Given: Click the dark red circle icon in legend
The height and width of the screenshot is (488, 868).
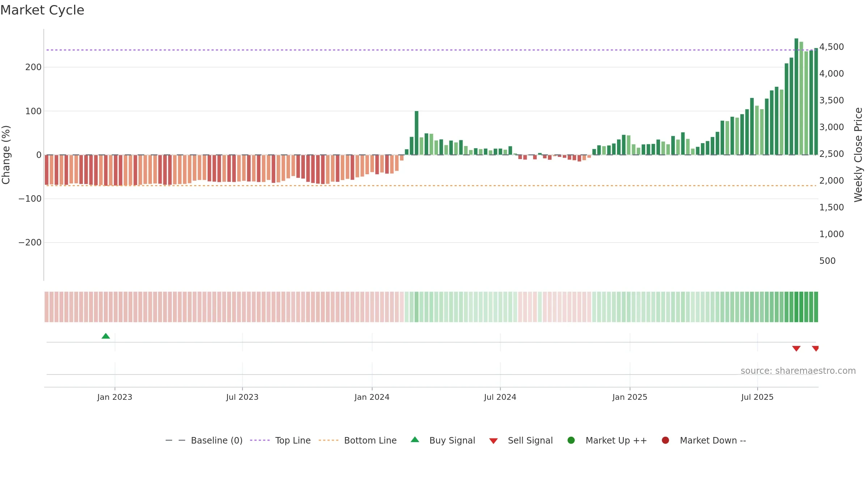Looking at the screenshot, I should [x=665, y=440].
